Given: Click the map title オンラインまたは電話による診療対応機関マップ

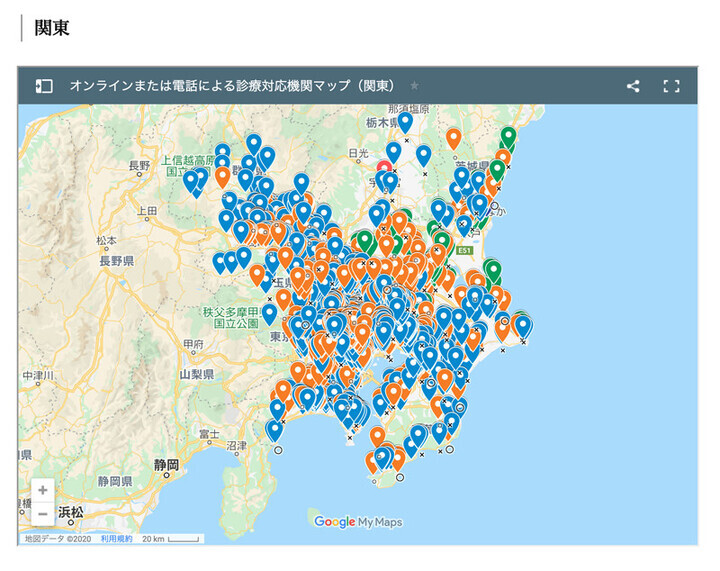Looking at the screenshot, I should (231, 86).
